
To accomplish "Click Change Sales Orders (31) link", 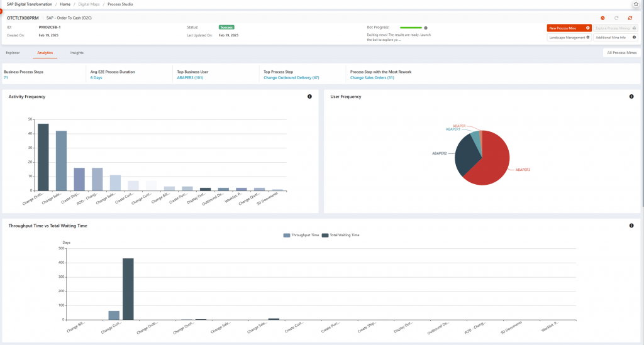I will [372, 77].
